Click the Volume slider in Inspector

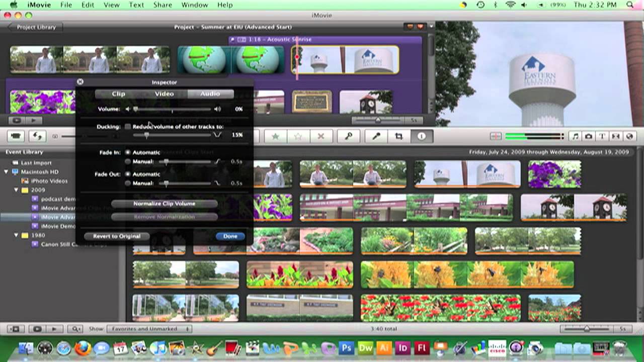point(173,109)
